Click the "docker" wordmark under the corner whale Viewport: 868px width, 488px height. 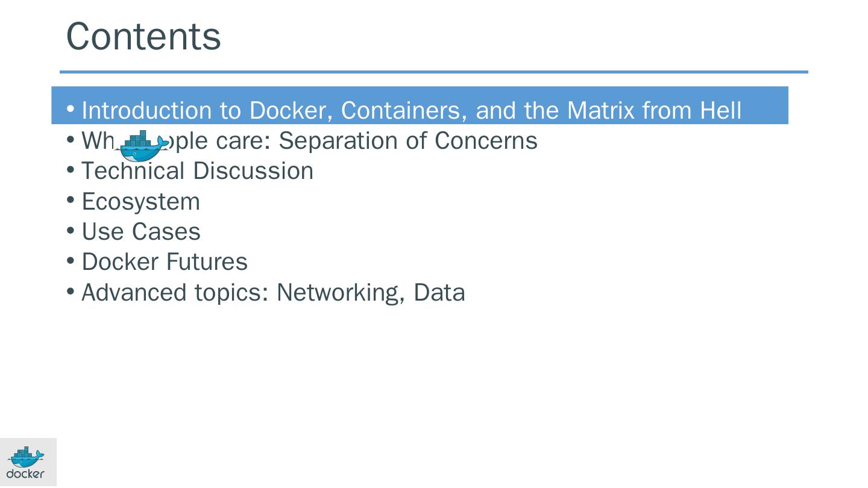click(x=25, y=474)
